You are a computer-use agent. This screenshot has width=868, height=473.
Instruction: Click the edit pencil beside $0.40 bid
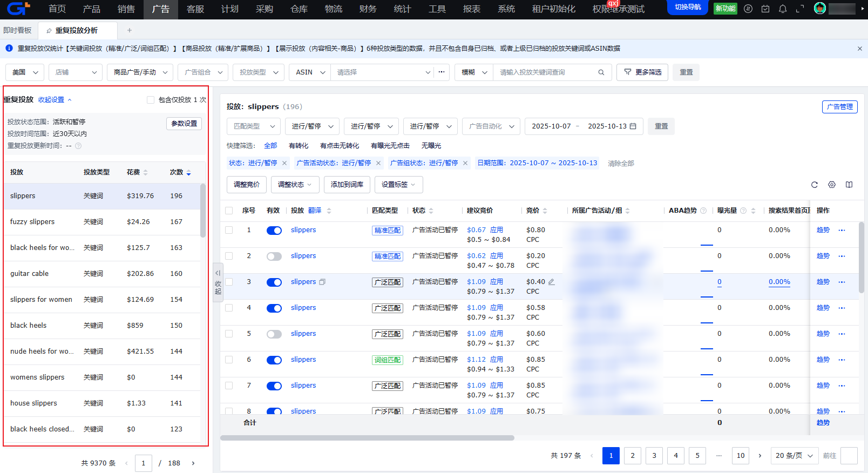pyautogui.click(x=552, y=282)
